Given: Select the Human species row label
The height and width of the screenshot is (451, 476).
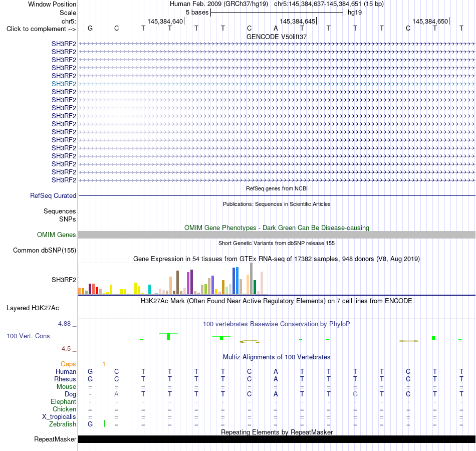Looking at the screenshot, I should (66, 372).
